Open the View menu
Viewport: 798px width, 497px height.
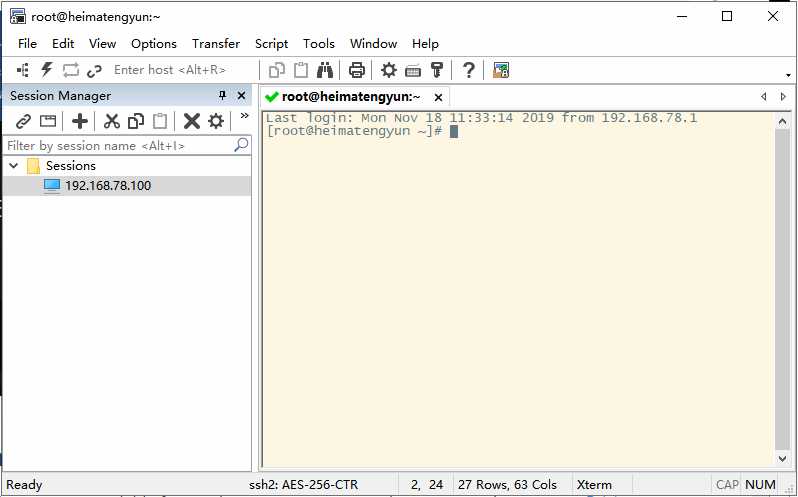[102, 44]
